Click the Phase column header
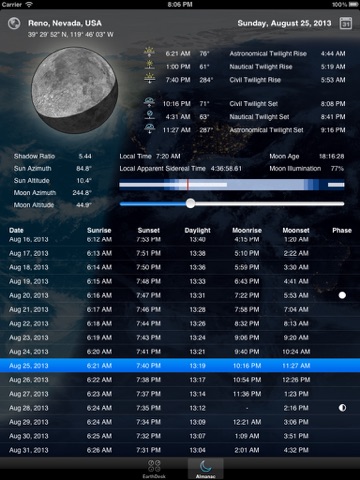The width and height of the screenshot is (360, 480). click(342, 230)
